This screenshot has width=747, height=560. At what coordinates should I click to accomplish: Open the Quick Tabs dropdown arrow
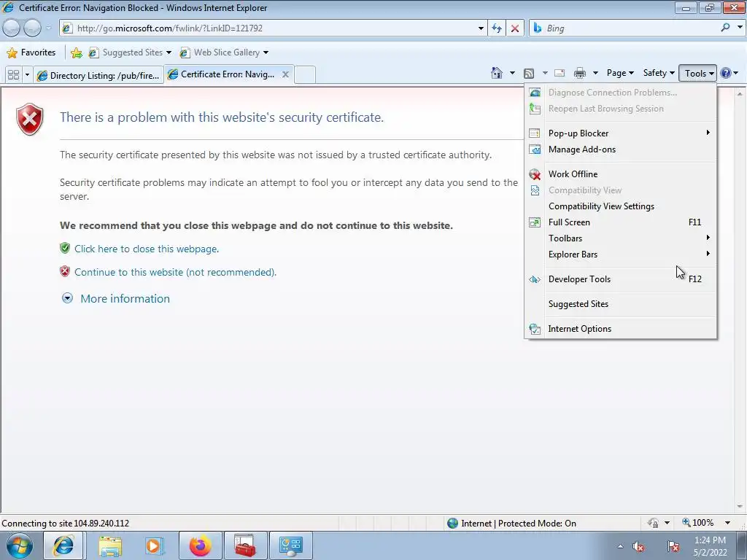tap(27, 75)
